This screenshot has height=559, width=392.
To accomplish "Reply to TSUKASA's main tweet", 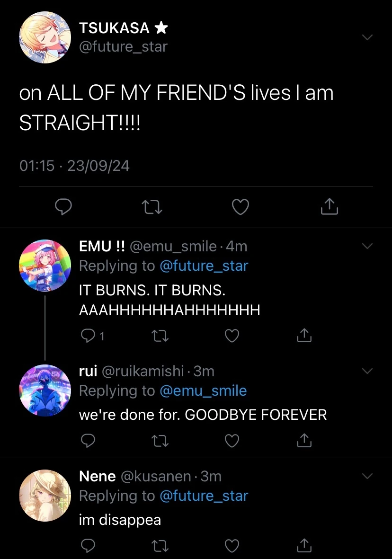I will [63, 207].
